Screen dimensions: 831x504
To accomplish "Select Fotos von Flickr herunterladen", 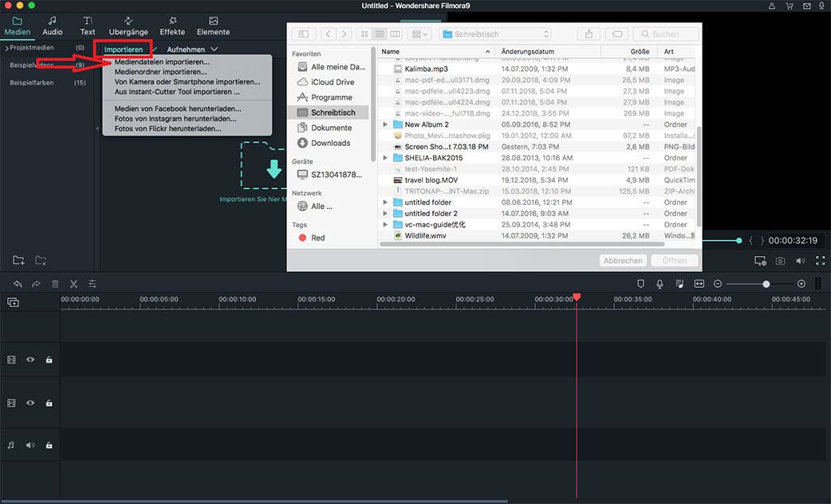I will click(168, 128).
